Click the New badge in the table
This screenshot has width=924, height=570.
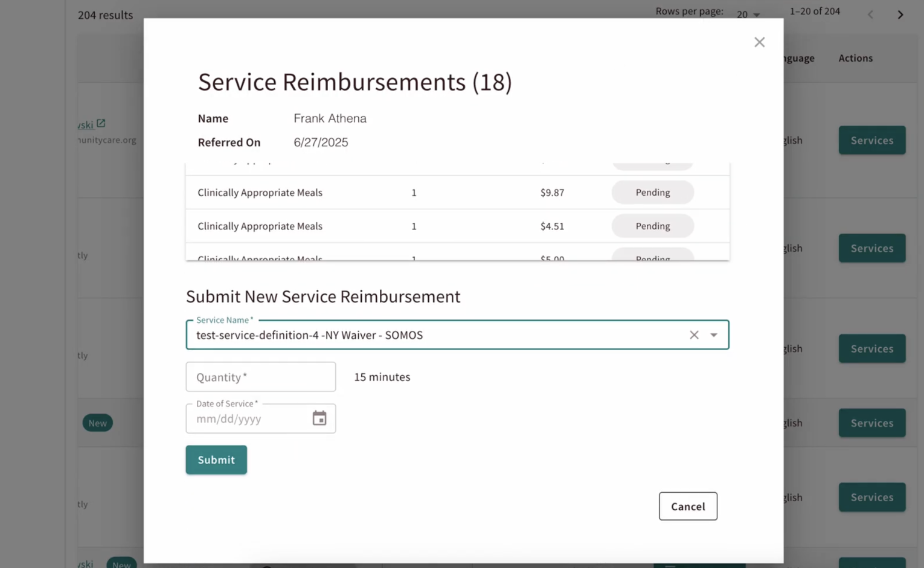click(97, 423)
